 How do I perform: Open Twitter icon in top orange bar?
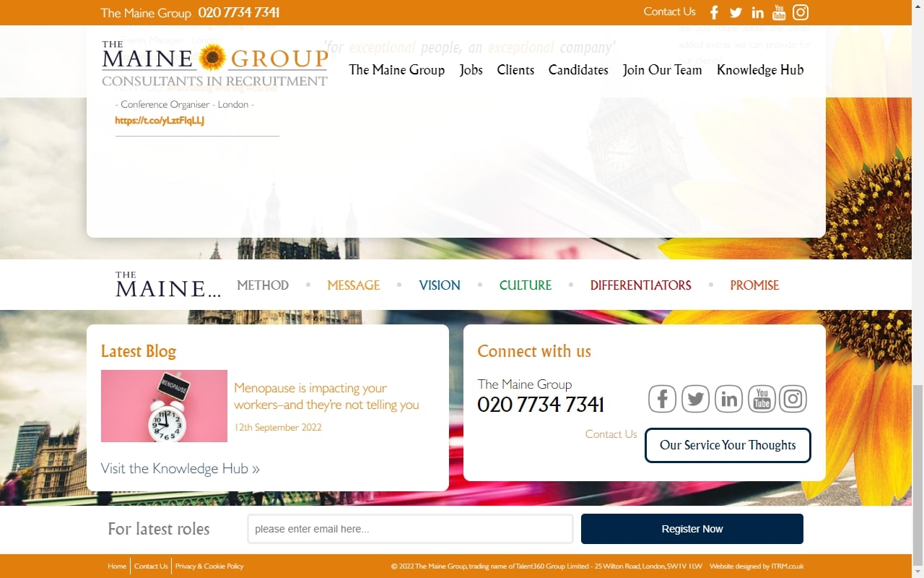(x=736, y=12)
